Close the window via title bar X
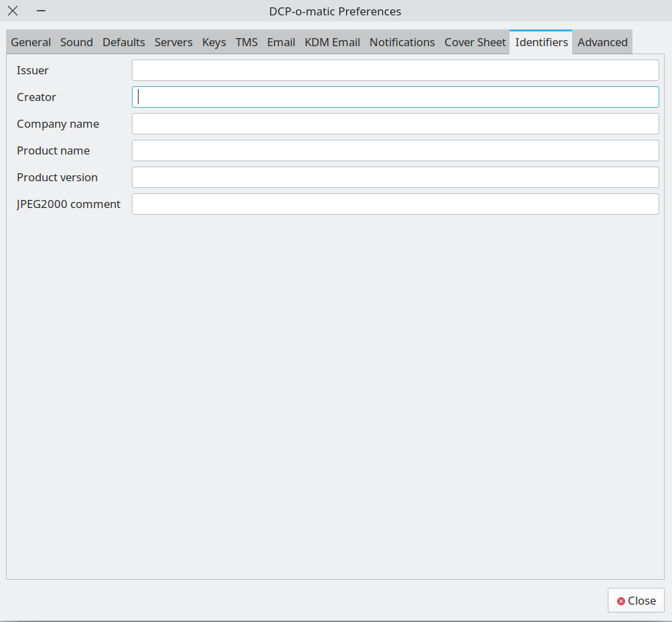 (x=13, y=11)
